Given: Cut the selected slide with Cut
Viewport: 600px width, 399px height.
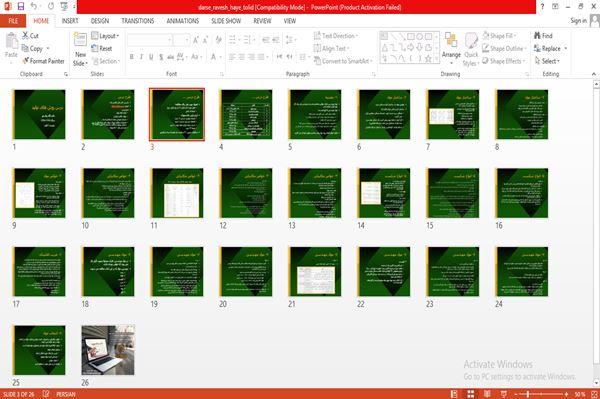Looking at the screenshot, I should (x=31, y=36).
